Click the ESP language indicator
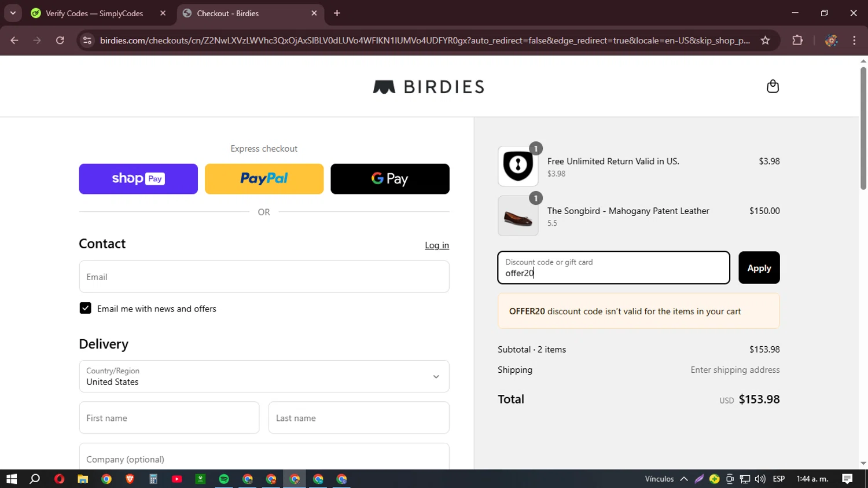 pos(779,479)
